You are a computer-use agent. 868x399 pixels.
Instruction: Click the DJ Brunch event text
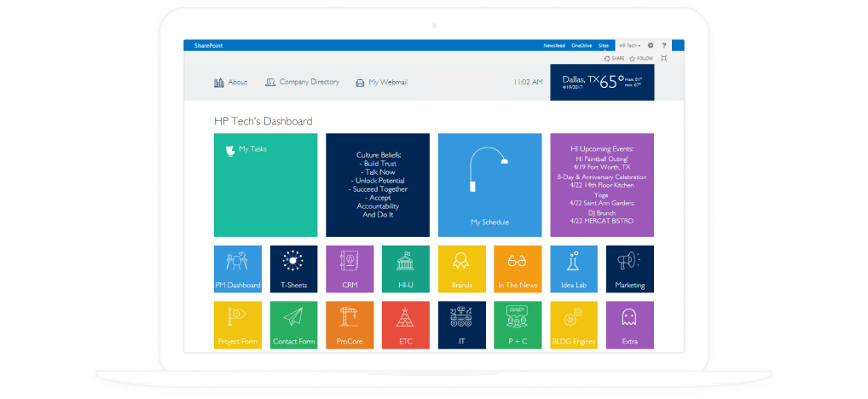(602, 212)
